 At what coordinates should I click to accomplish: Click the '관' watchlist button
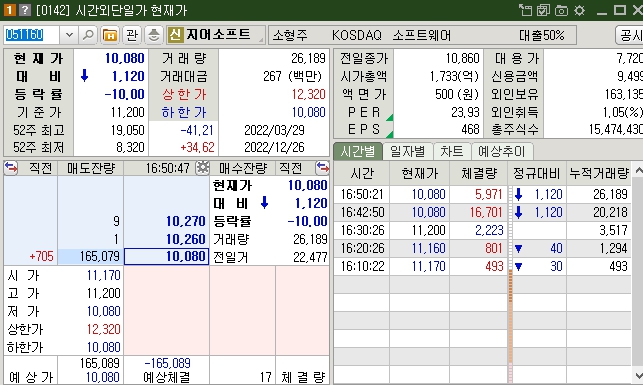[132, 35]
